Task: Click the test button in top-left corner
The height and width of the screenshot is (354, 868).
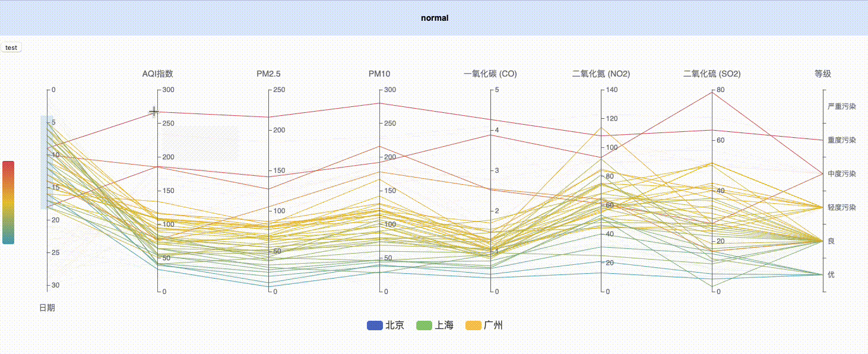Action: (11, 47)
